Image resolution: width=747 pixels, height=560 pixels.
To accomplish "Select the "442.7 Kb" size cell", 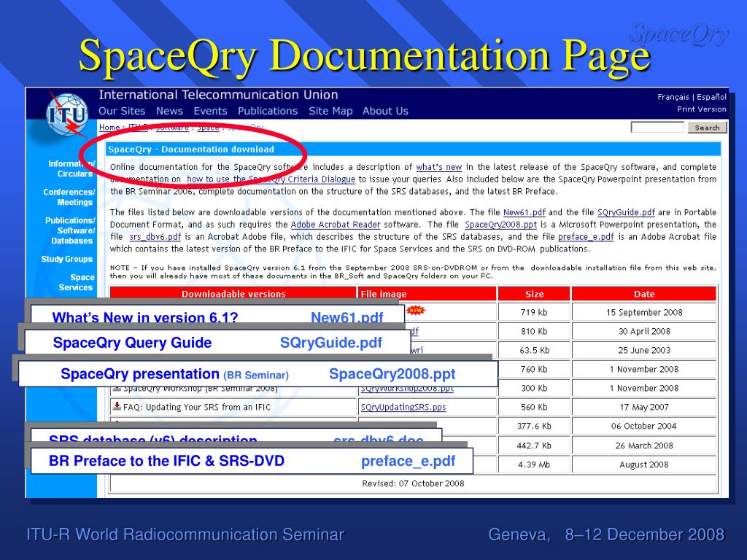I will pyautogui.click(x=534, y=446).
